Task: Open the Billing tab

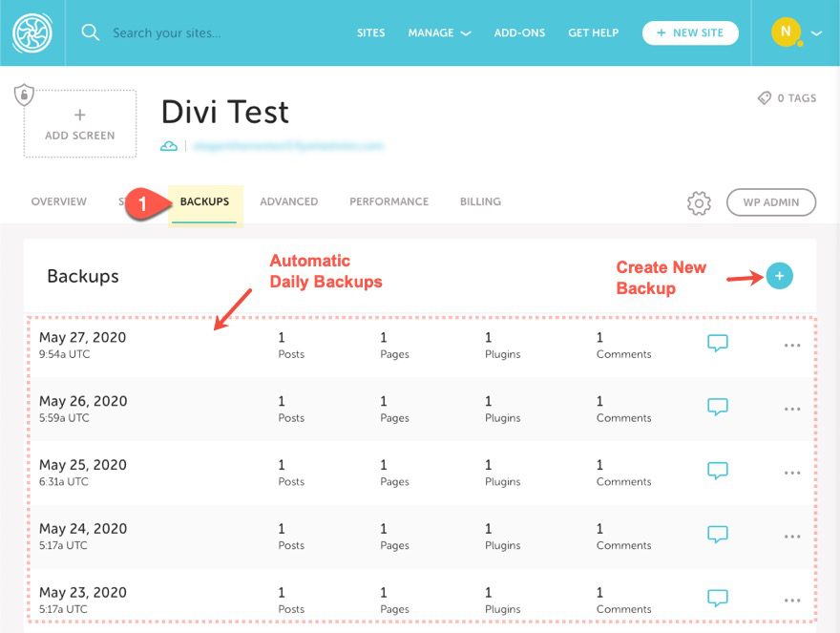Action: (x=480, y=201)
